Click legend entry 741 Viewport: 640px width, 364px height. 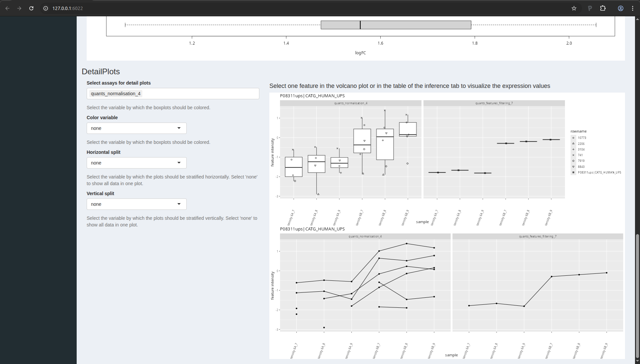577,155
